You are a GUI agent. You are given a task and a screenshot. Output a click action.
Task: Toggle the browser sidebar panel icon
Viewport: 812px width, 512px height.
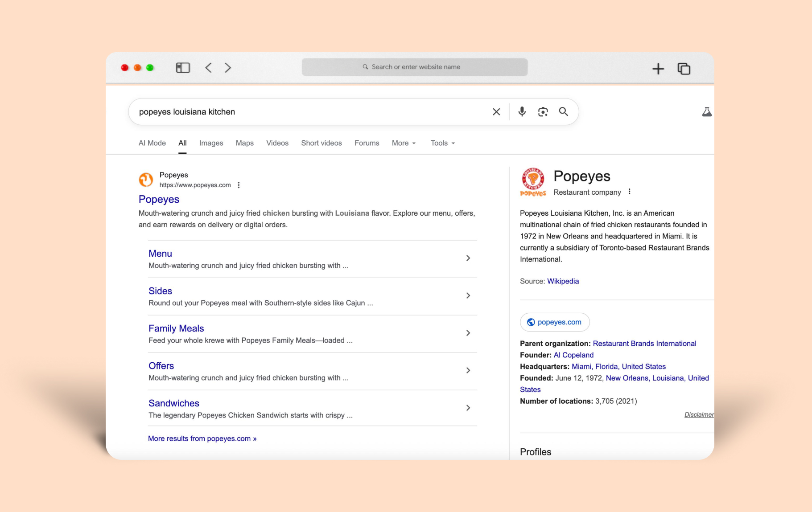point(183,68)
